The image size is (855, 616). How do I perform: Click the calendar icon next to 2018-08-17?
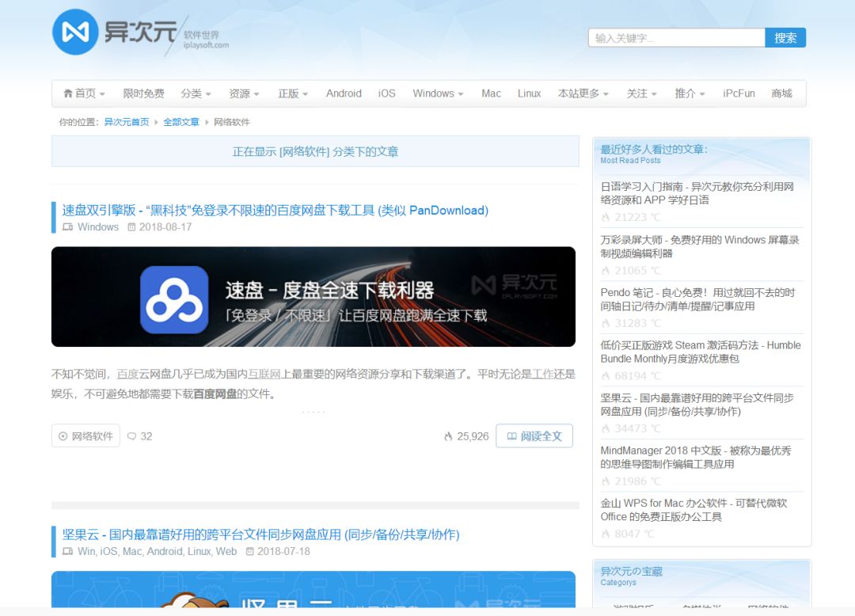[x=131, y=227]
